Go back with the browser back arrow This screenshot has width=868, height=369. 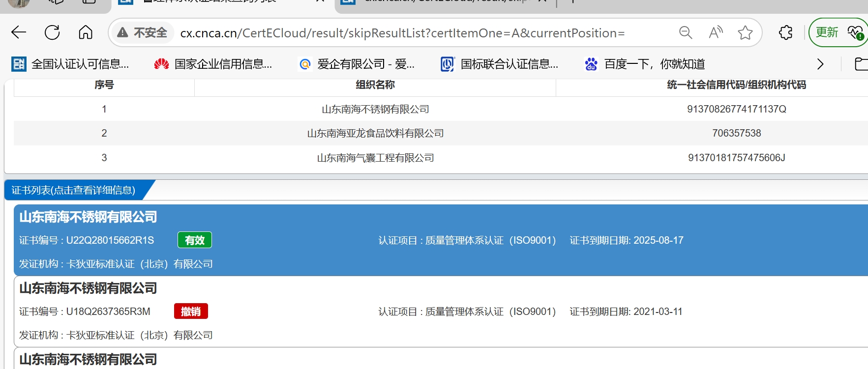(19, 32)
